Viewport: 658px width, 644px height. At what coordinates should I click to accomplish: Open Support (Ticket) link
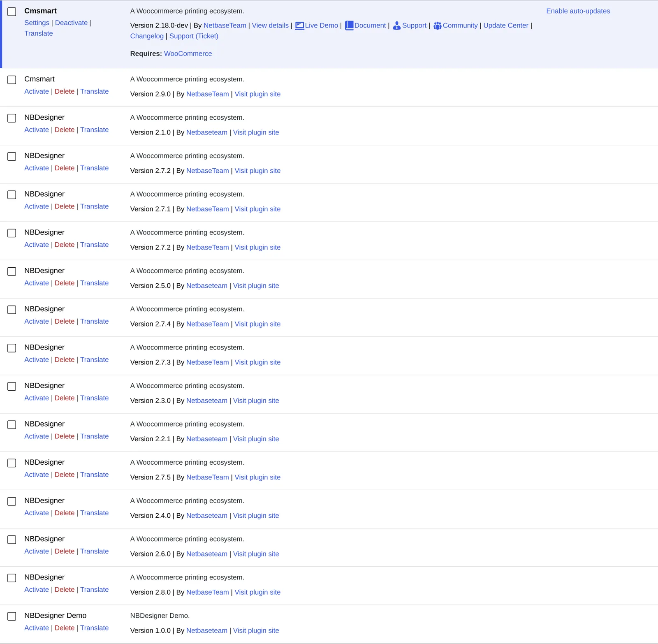point(194,36)
